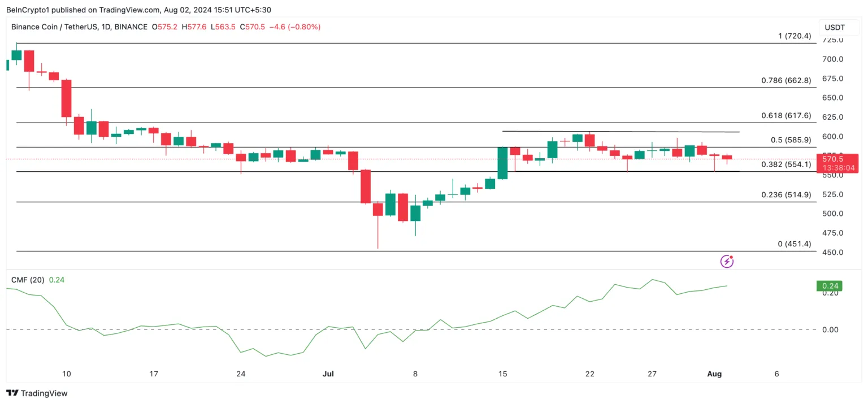Click the H577.6 high value in the header
Viewport: 868px width, 404px height.
(194, 27)
